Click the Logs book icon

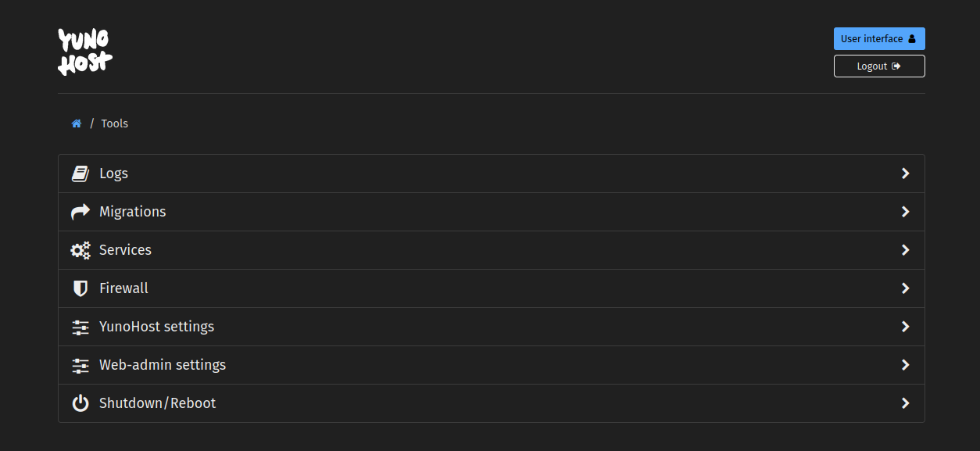80,174
